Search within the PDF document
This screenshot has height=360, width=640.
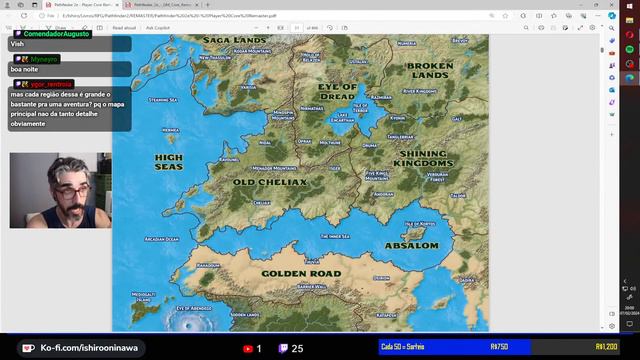click(x=526, y=28)
